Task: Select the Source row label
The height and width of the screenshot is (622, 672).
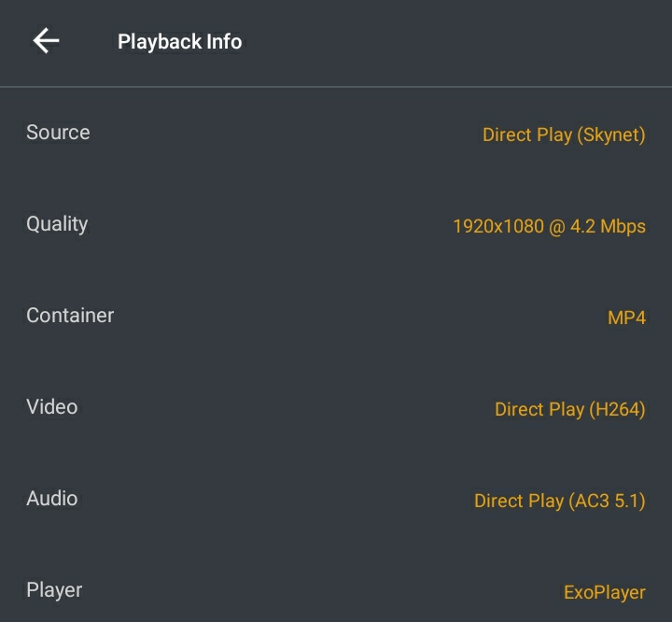Action: (58, 133)
